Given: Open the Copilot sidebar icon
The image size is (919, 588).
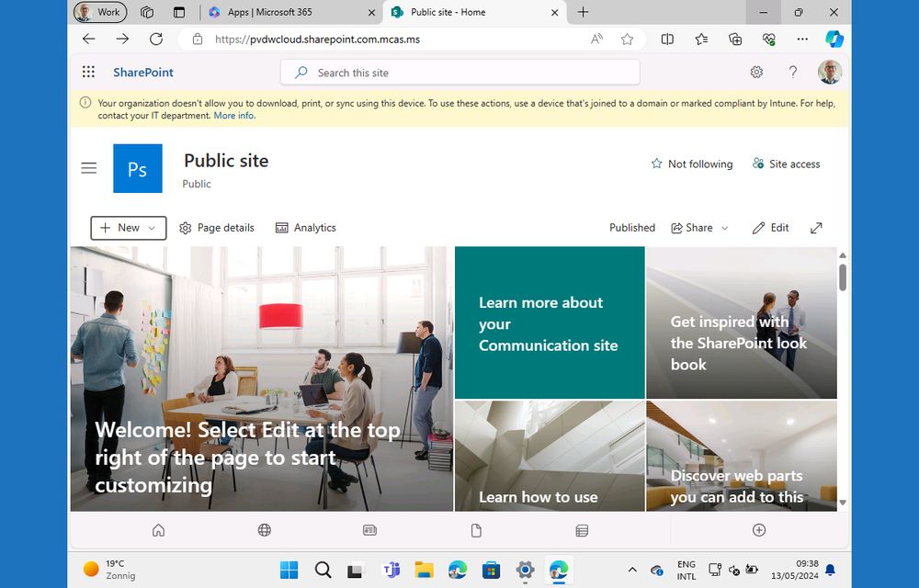Looking at the screenshot, I should coord(834,40).
